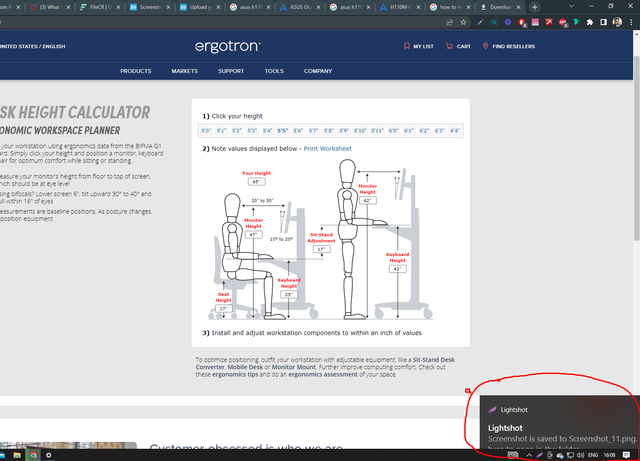Open tab search dropdown arrow

(x=571, y=6)
